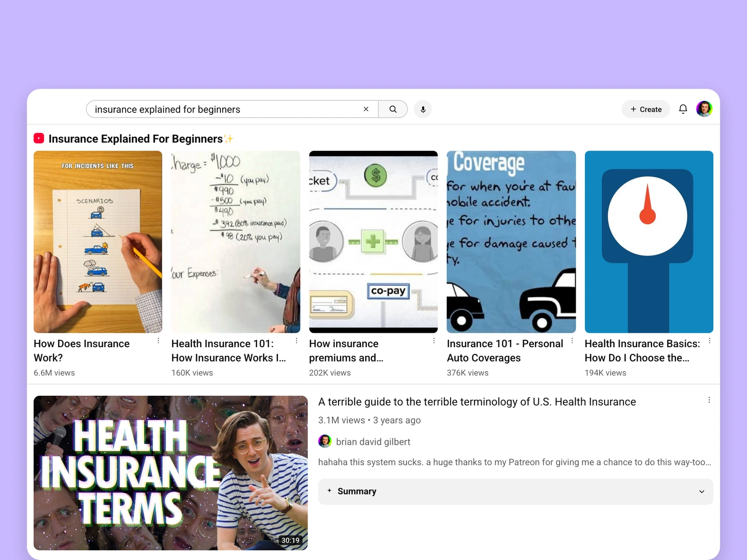Viewport: 747px width, 560px height.
Task: Click the 194K views text
Action: pos(605,373)
